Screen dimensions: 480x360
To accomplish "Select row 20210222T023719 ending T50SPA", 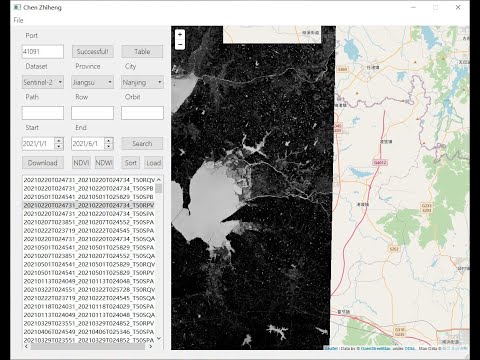I will (x=89, y=231).
